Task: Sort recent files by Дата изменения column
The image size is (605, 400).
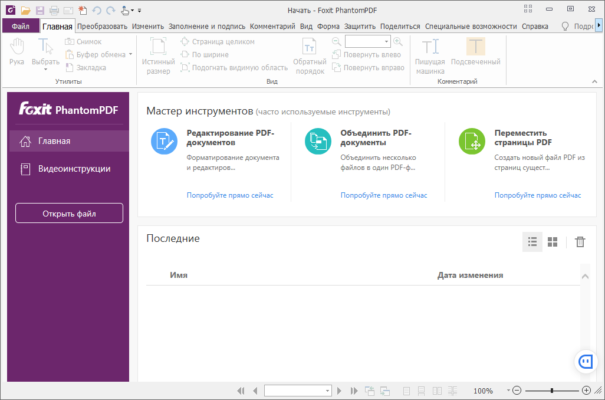Action: coord(470,275)
